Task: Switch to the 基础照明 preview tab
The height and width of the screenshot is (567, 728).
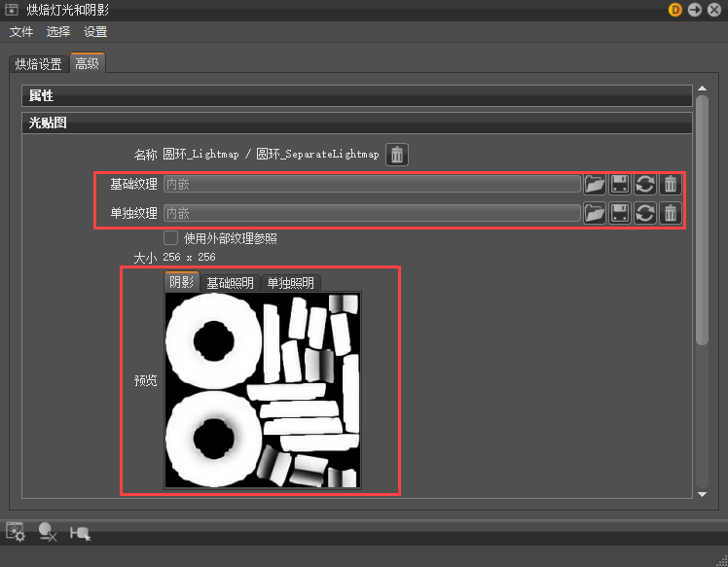Action: click(x=230, y=283)
